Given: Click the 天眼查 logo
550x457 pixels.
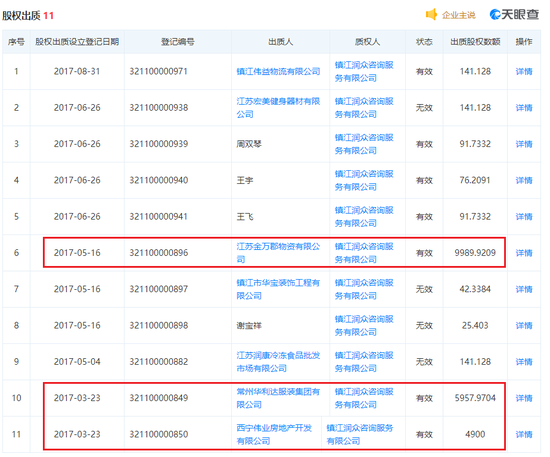Looking at the screenshot, I should tap(514, 14).
